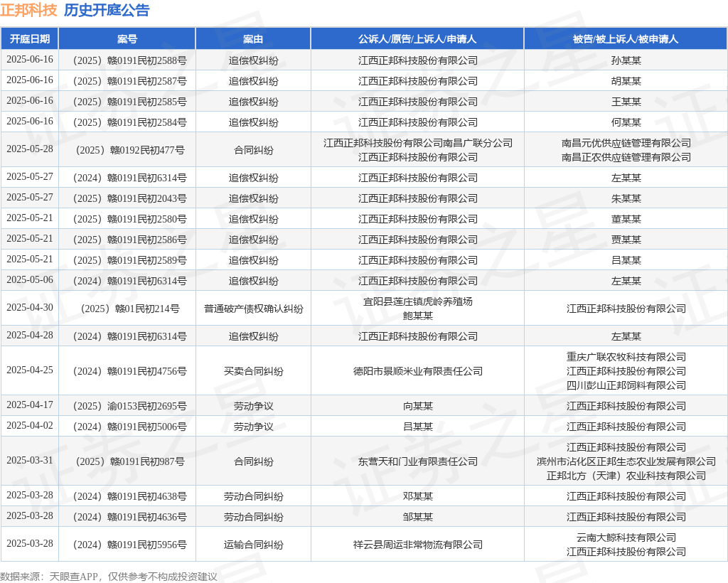The width and height of the screenshot is (728, 583).
Task: Click plaintiff 邓某某
Action: 418,496
